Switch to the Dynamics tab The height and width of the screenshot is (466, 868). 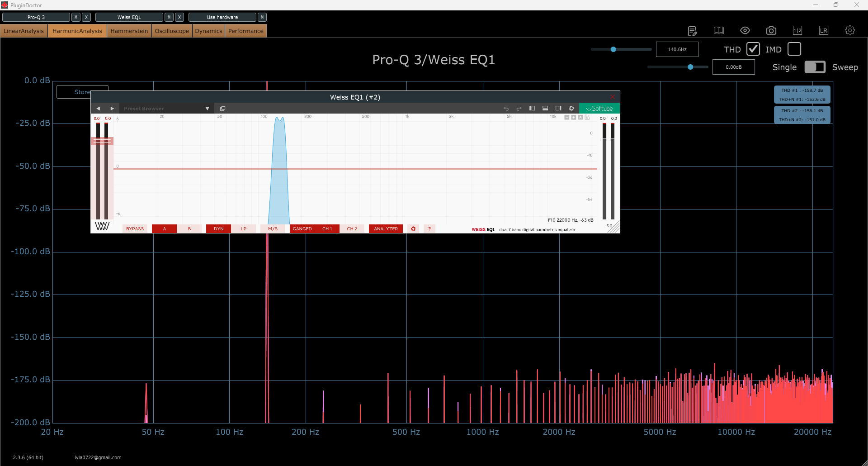(x=209, y=31)
